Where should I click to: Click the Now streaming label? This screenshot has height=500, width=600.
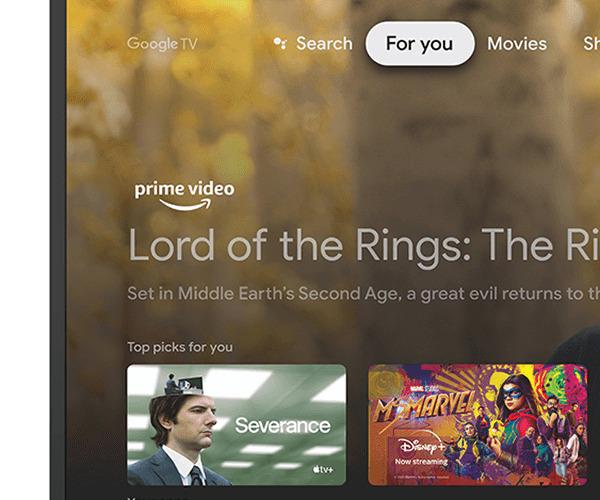[x=421, y=462]
